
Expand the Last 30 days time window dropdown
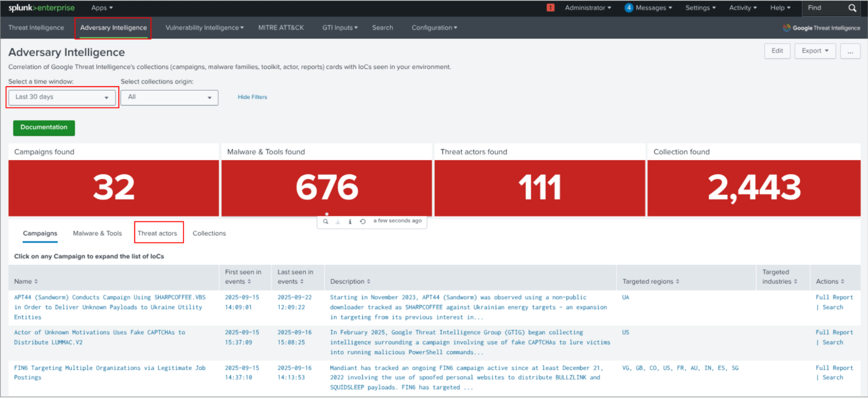[x=62, y=97]
